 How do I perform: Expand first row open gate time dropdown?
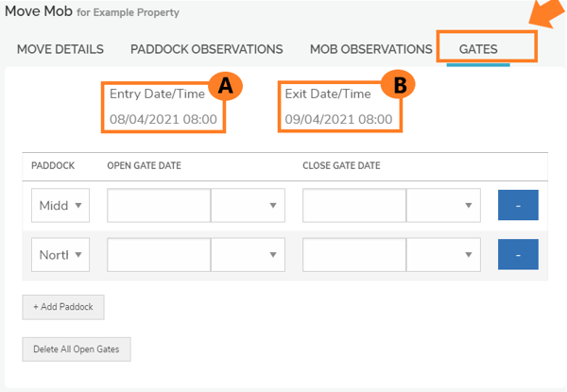[248, 205]
